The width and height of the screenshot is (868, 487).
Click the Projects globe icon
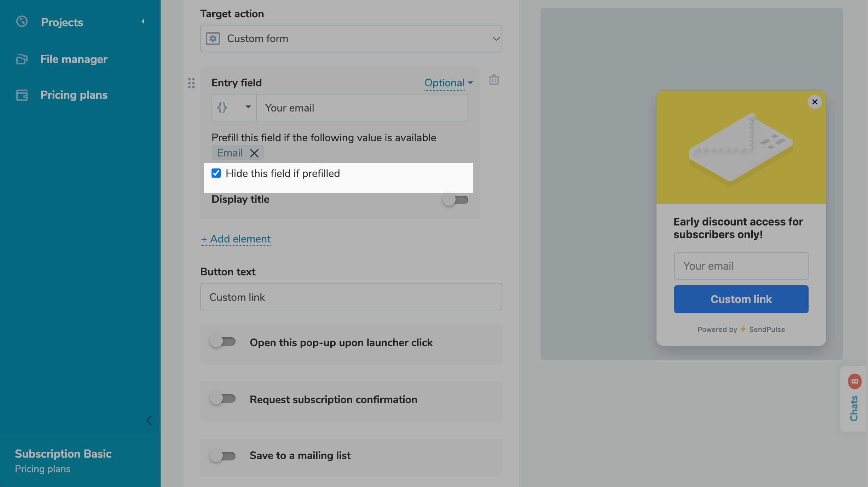[x=22, y=22]
